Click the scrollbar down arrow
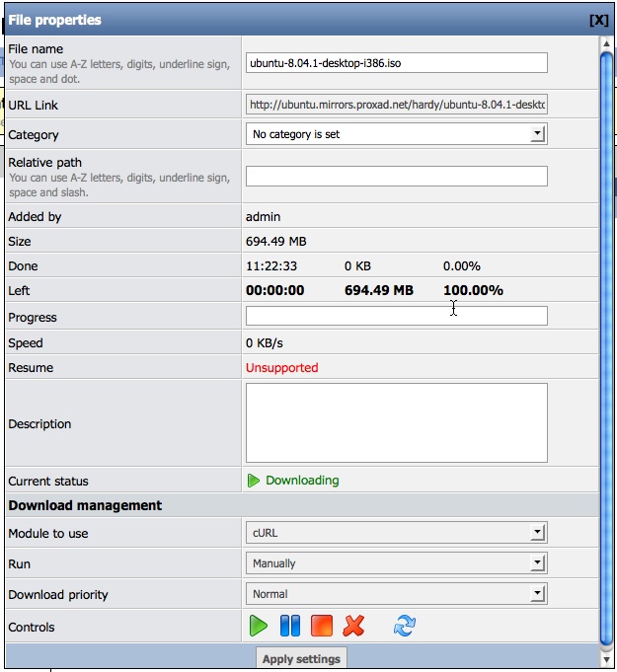This screenshot has width=617, height=672. tap(606, 659)
